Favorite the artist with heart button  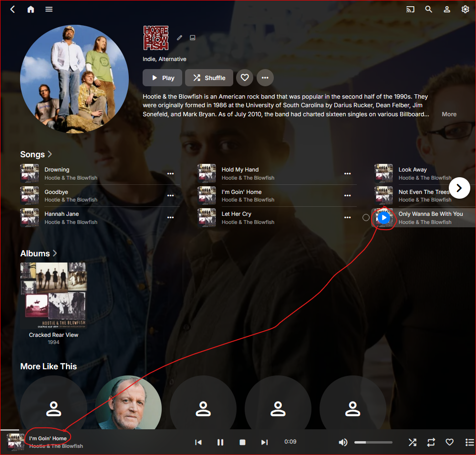tap(245, 78)
